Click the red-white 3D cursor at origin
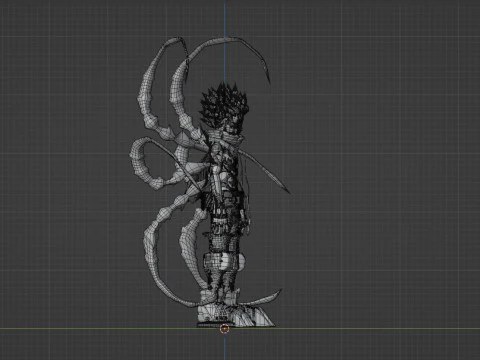 click(225, 329)
